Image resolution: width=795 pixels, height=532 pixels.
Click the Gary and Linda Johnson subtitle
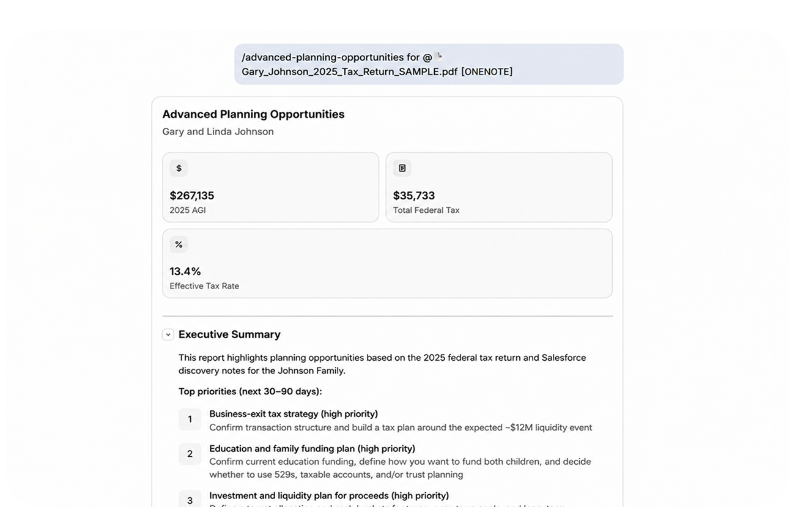218,131
